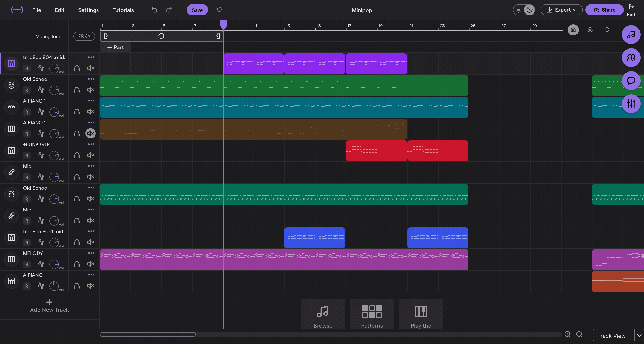
Task: Open the File menu
Action: pos(37,10)
